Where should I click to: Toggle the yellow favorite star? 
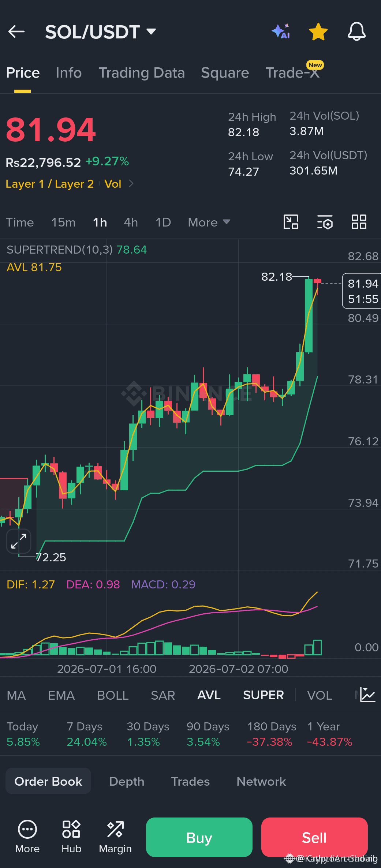click(x=318, y=31)
